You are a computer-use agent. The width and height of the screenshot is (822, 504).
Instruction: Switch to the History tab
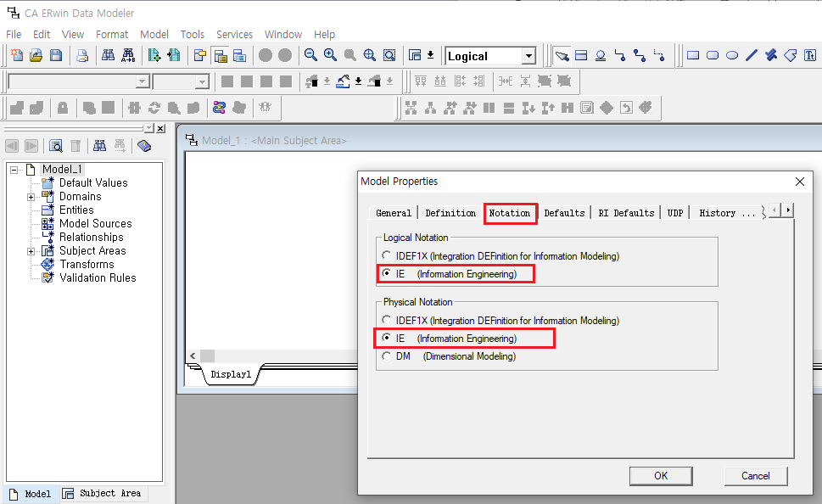(x=727, y=213)
